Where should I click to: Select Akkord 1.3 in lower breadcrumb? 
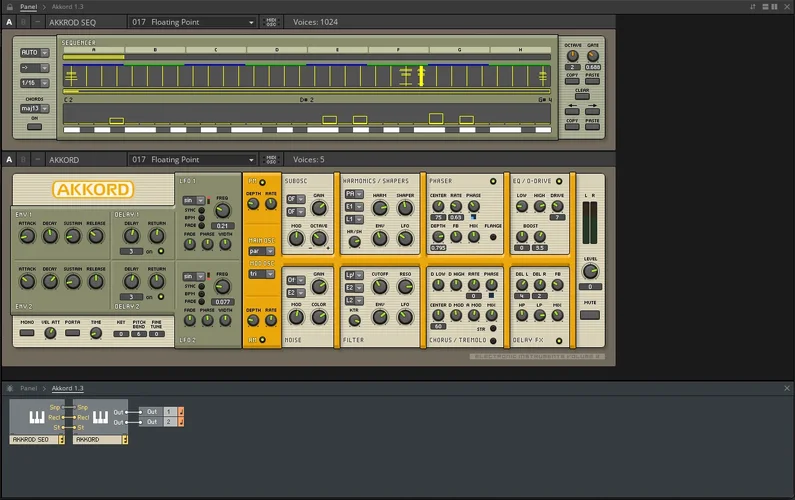click(67, 388)
